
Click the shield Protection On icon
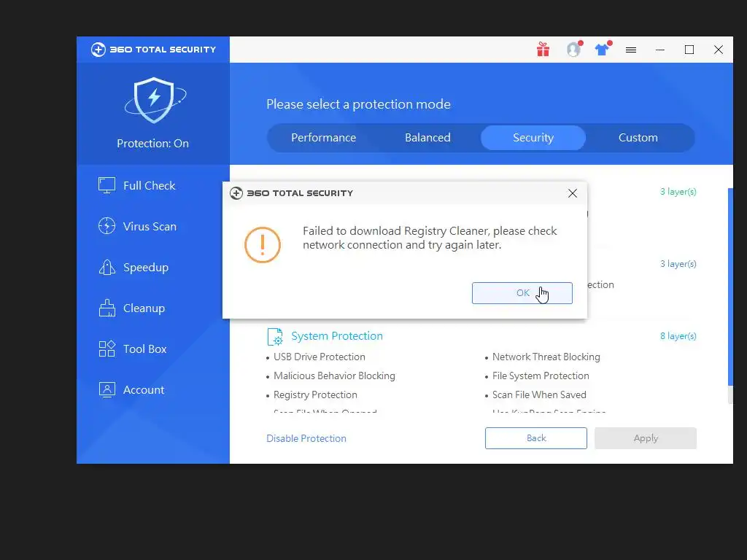click(x=155, y=101)
